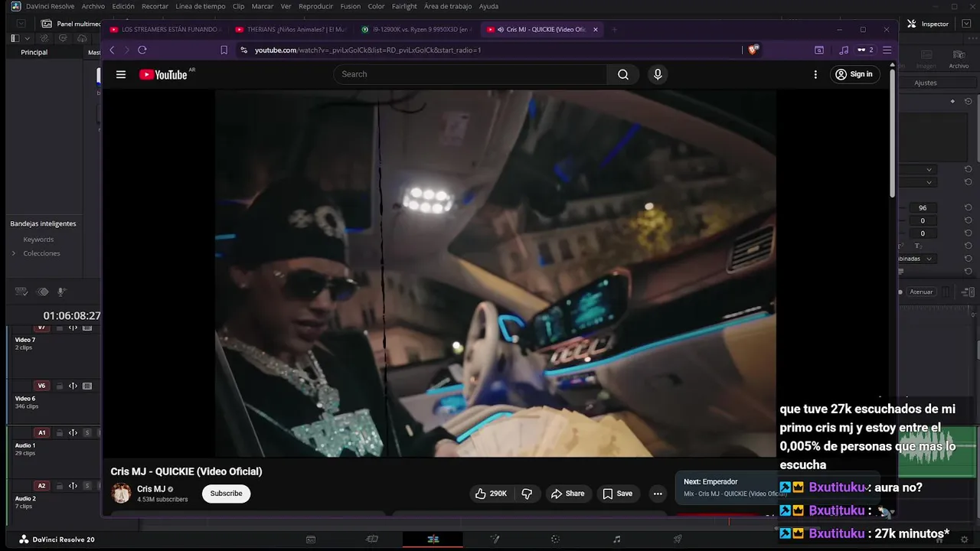Image resolution: width=980 pixels, height=551 pixels.
Task: Disable the Video 6 track filmstrip toggle
Action: coord(87,386)
